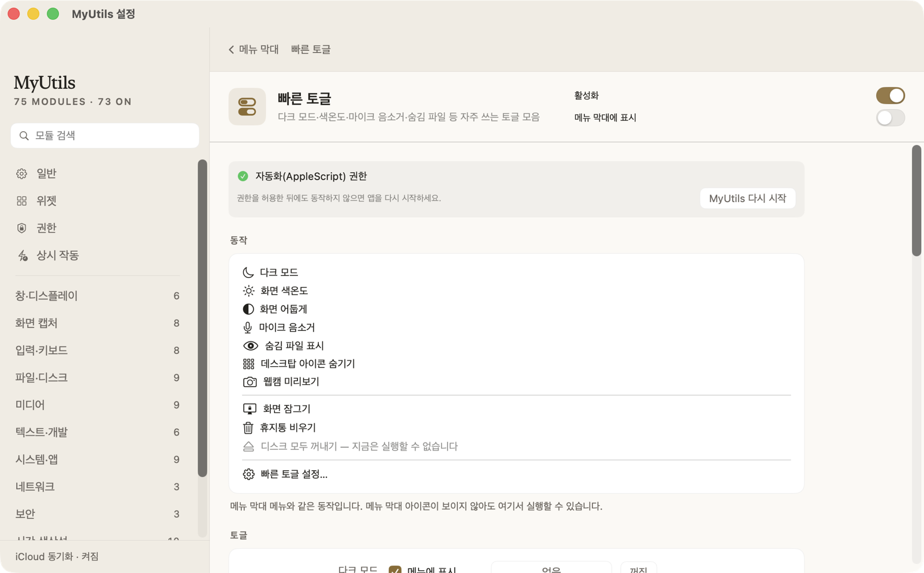The image size is (924, 573).
Task: Click the dark mode moon icon
Action: [x=248, y=272]
